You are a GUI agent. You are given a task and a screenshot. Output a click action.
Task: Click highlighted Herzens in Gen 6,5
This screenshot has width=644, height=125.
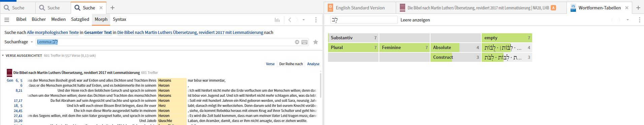pyautogui.click(x=165, y=80)
